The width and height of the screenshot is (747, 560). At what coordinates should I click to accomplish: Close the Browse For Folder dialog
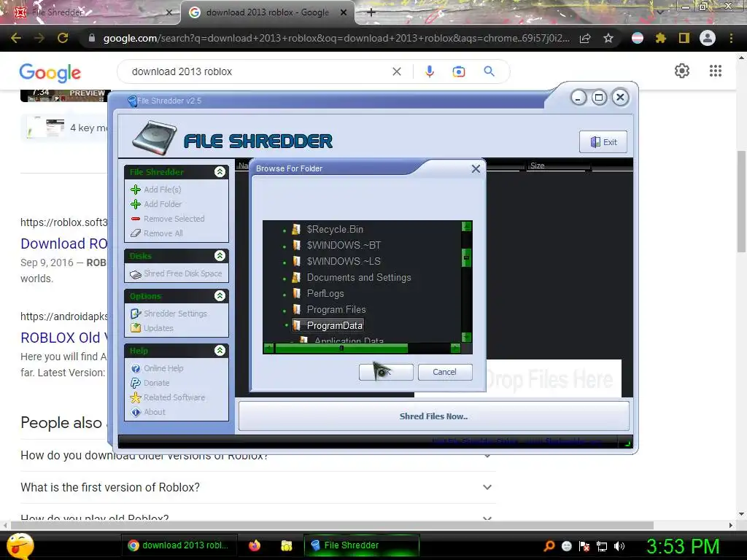476,168
